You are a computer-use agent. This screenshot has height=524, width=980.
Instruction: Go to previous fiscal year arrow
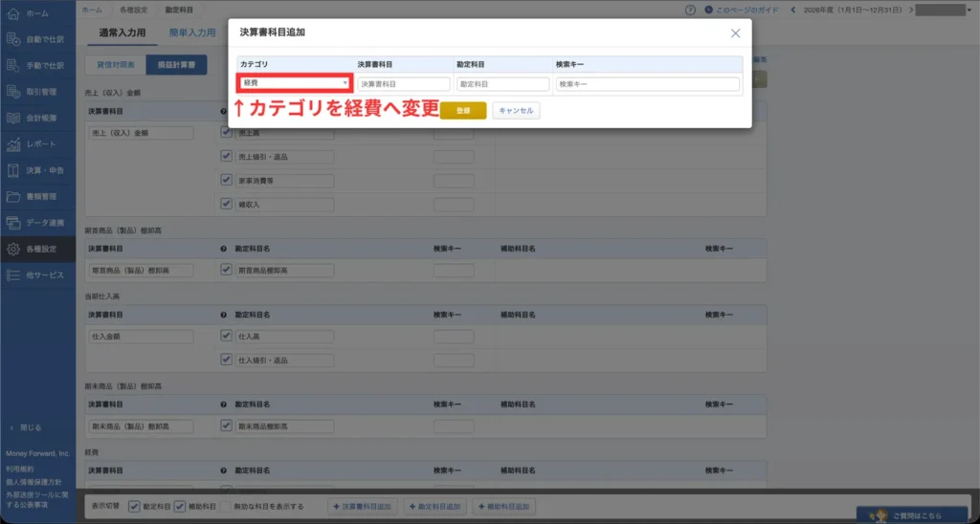click(793, 10)
